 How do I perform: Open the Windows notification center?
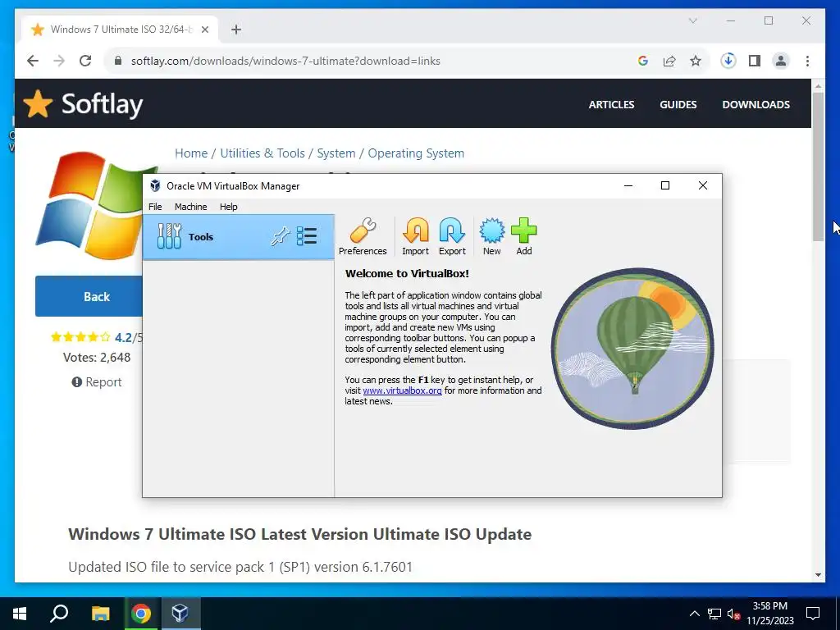point(813,614)
